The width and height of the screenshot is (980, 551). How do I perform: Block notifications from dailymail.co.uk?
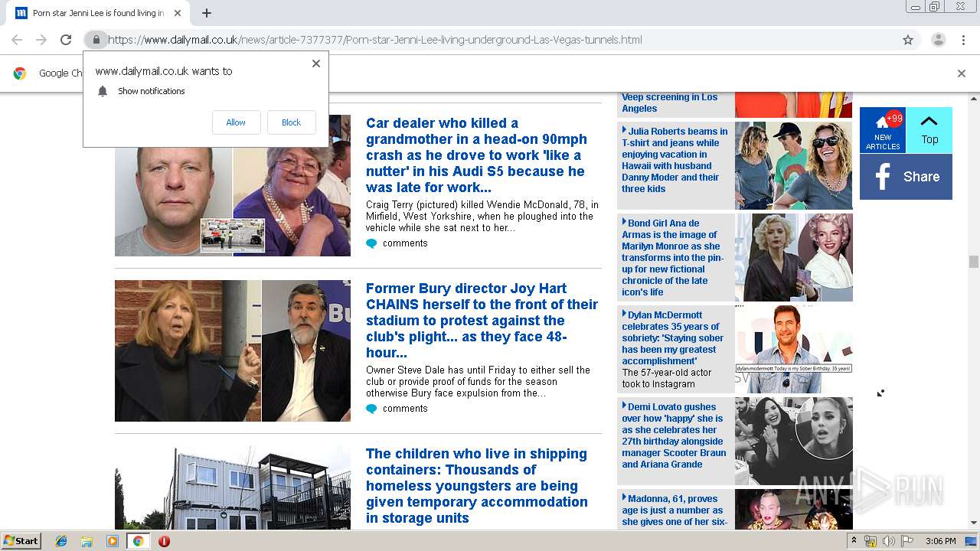coord(291,122)
